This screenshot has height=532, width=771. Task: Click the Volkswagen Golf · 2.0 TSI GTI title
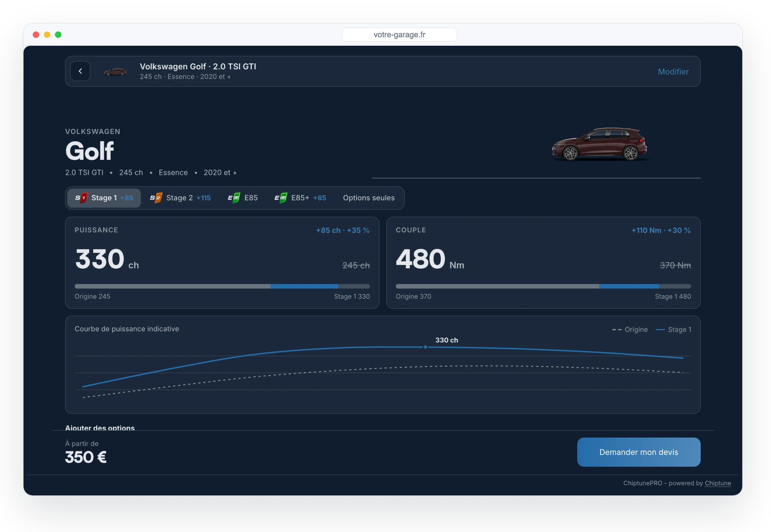(x=198, y=67)
